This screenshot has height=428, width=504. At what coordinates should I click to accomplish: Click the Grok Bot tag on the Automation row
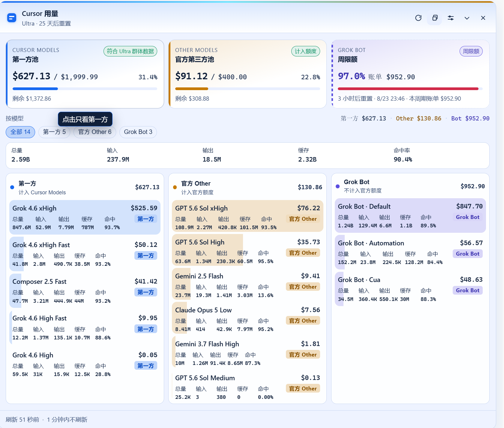click(468, 254)
